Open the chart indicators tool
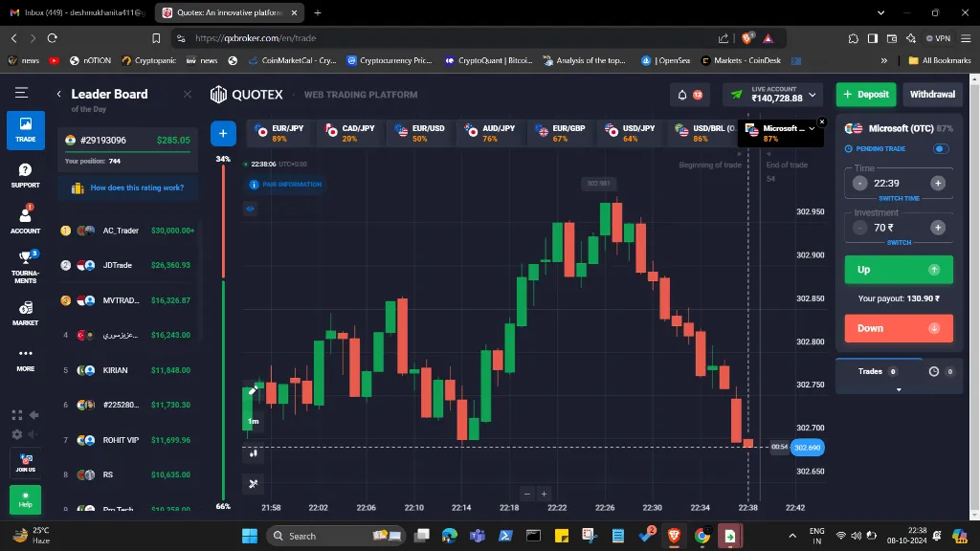The width and height of the screenshot is (980, 551). (253, 483)
